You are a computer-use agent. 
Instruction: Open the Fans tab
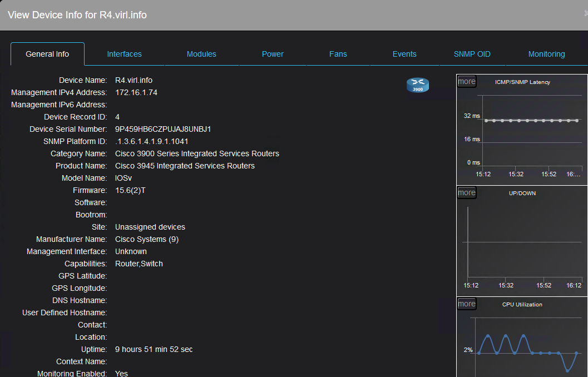pyautogui.click(x=338, y=54)
